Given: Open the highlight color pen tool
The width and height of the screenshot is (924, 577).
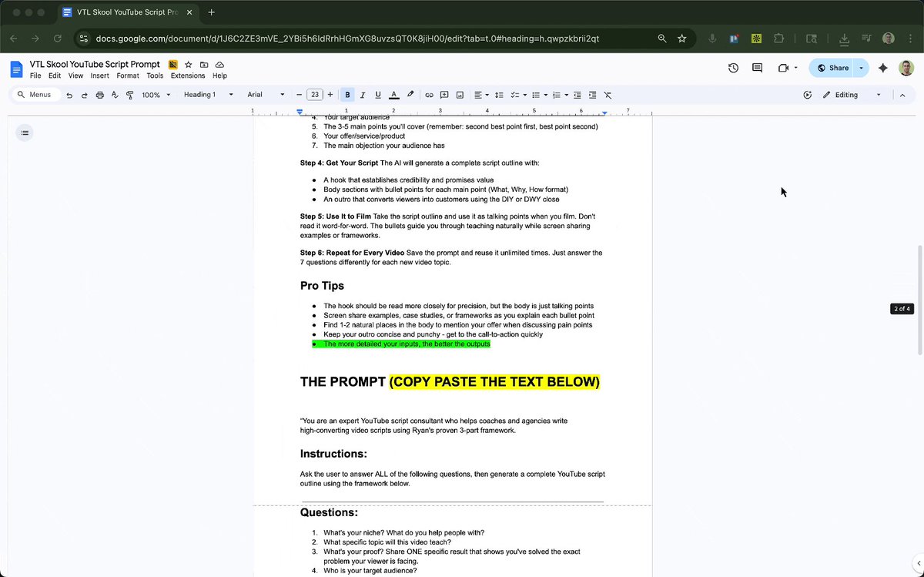Looking at the screenshot, I should coord(410,95).
